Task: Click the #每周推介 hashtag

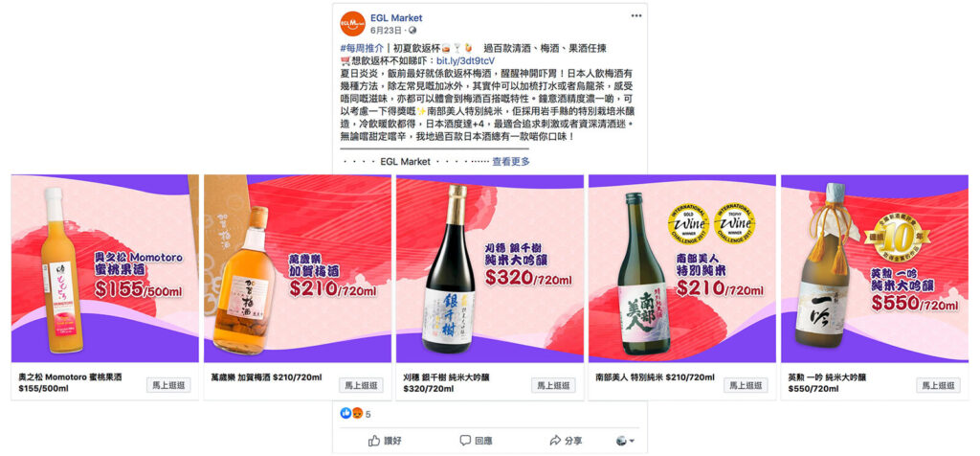Action: point(362,48)
